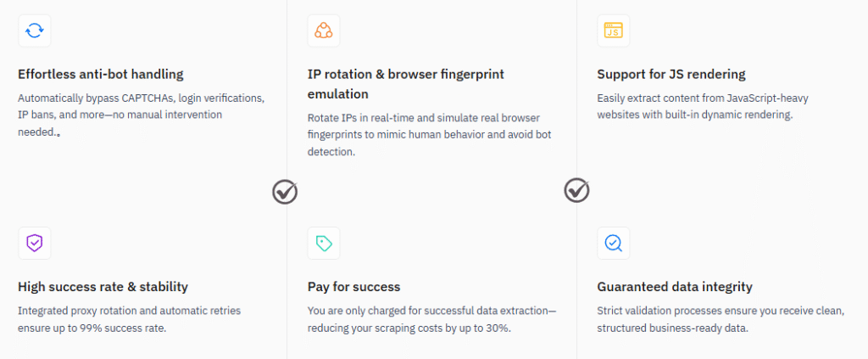Image resolution: width=868 pixels, height=359 pixels.
Task: Click the right circled checkmark badge
Action: point(576,190)
